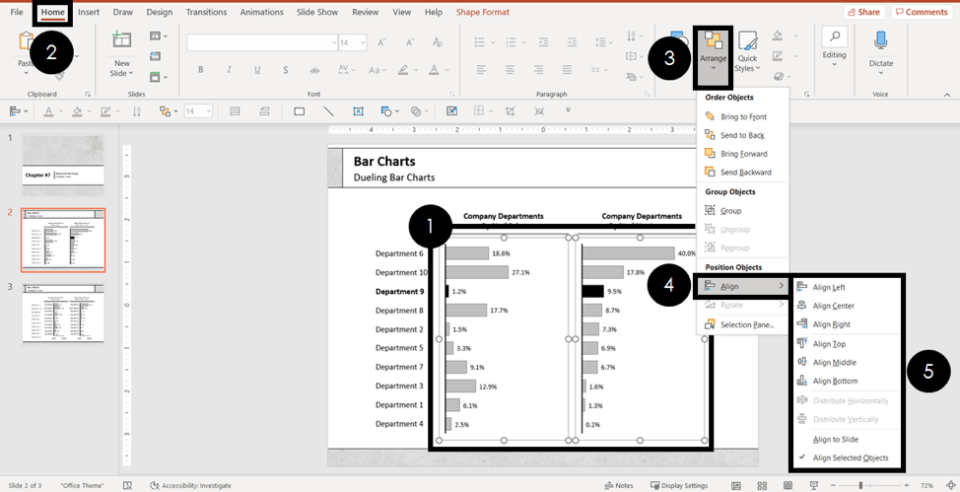Expand the Align submenu
960x492 pixels.
click(x=743, y=286)
